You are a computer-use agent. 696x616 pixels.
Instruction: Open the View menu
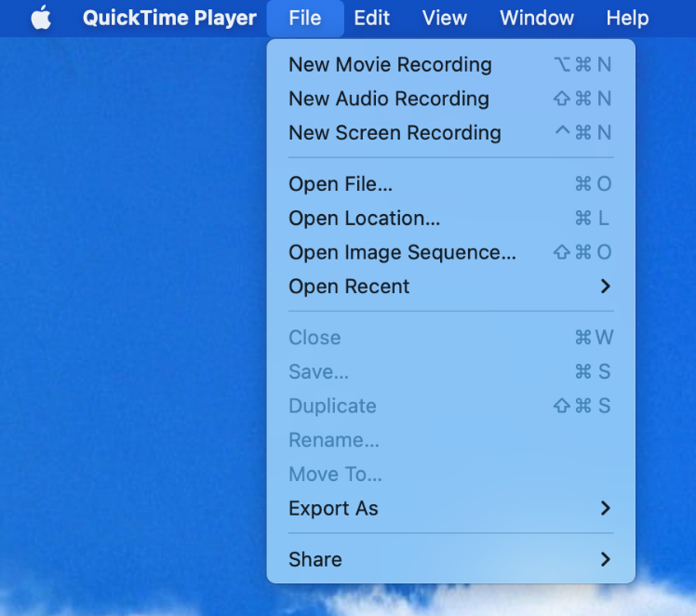[445, 19]
